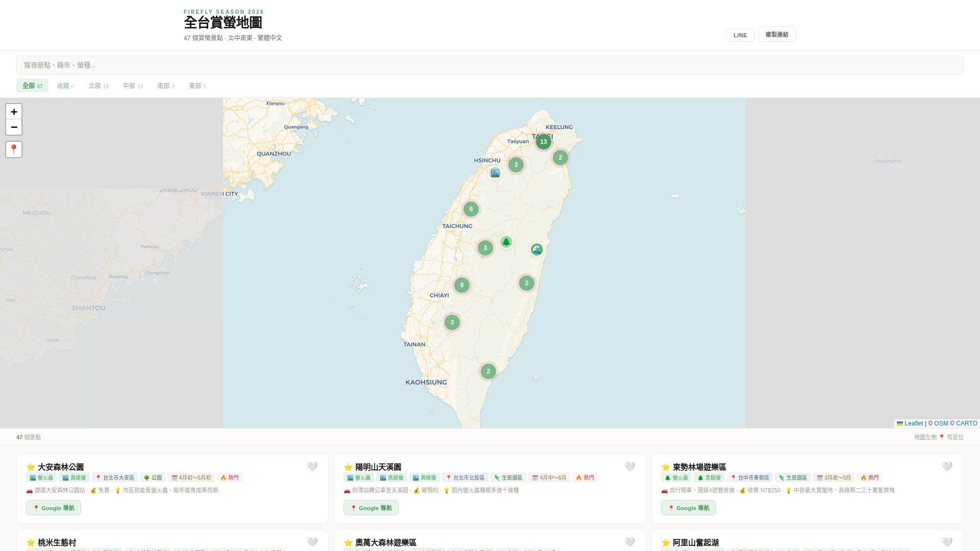Filter by 南部 9 region

166,86
